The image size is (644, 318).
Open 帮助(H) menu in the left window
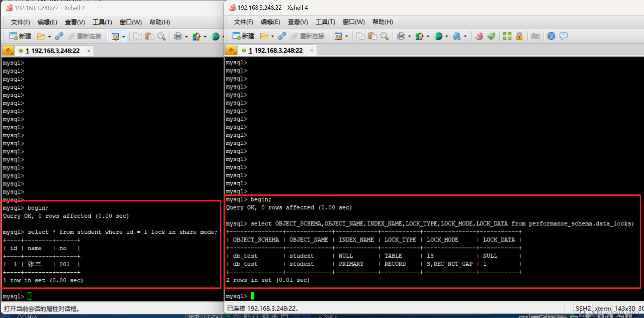[x=160, y=22]
